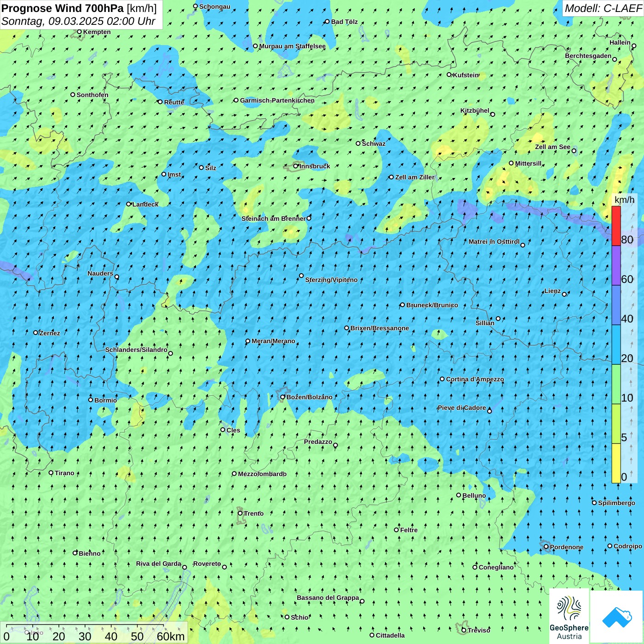Click the Trento city marker
Image resolution: width=644 pixels, height=644 pixels.
click(240, 513)
